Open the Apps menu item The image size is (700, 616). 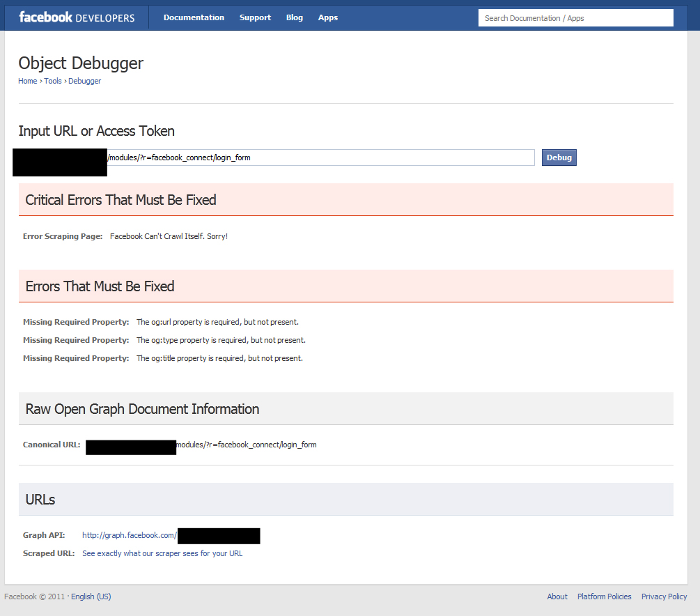328,17
